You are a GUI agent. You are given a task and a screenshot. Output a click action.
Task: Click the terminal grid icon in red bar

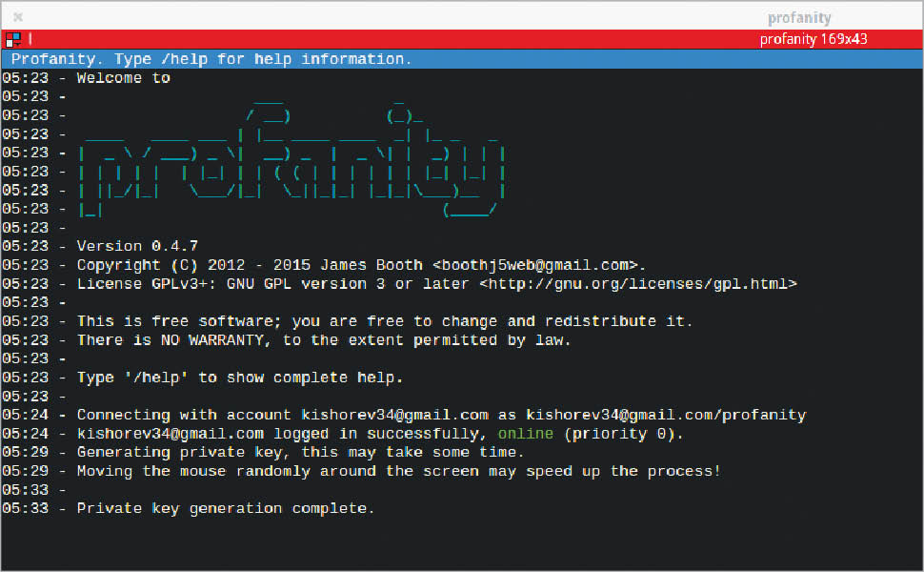(x=12, y=39)
